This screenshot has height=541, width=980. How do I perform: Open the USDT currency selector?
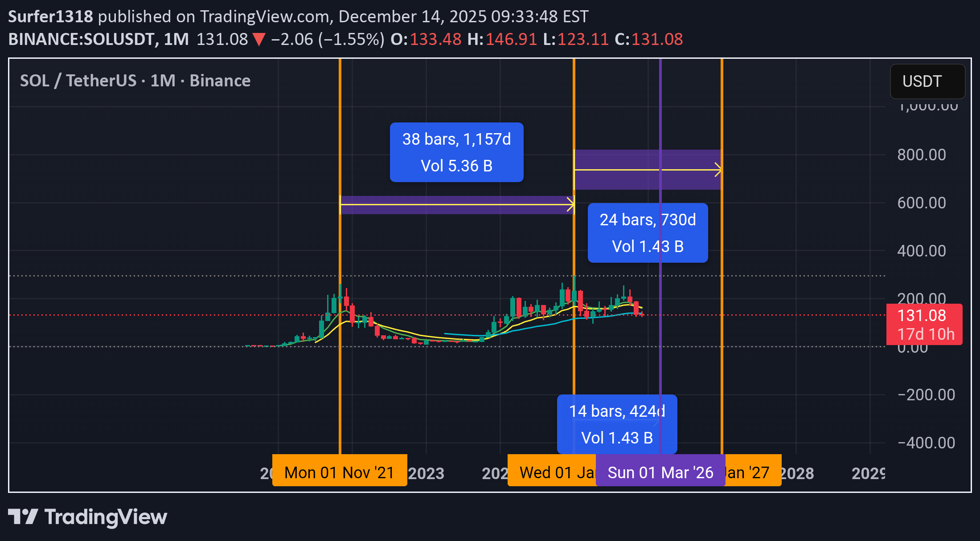(927, 81)
